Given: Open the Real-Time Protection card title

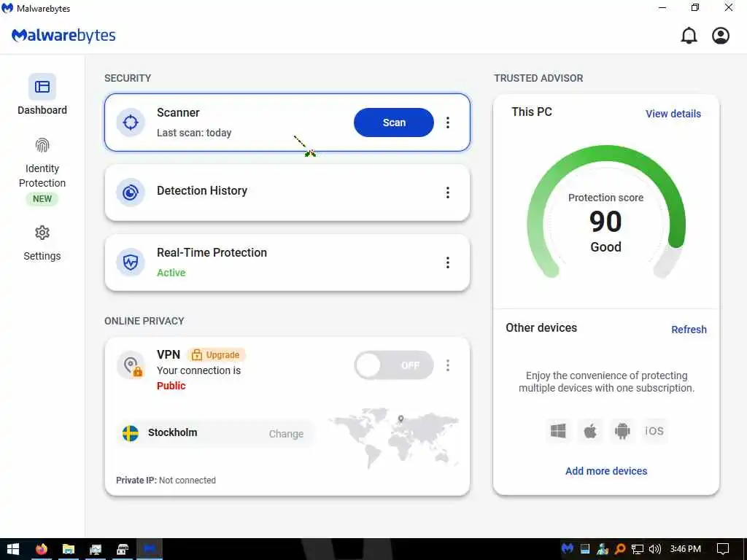Looking at the screenshot, I should (x=212, y=252).
